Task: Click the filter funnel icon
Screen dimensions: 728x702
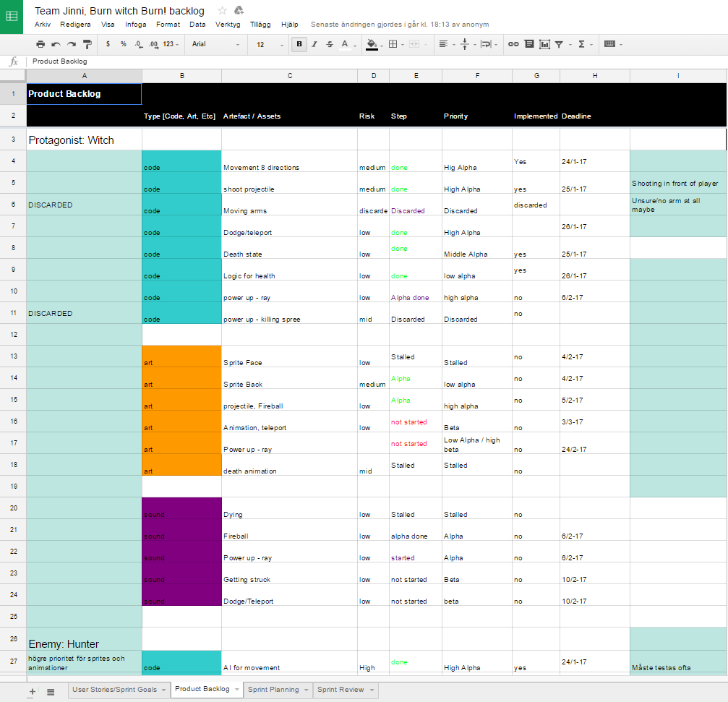Action: coord(559,44)
